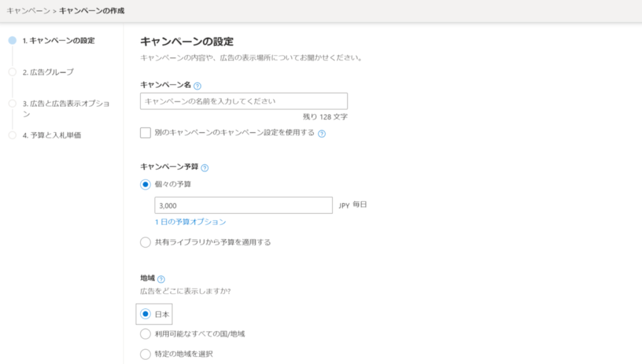Enable the 別のキャンペーンのキャンペーン設定を使用する checkbox
642x364 pixels.
(145, 133)
